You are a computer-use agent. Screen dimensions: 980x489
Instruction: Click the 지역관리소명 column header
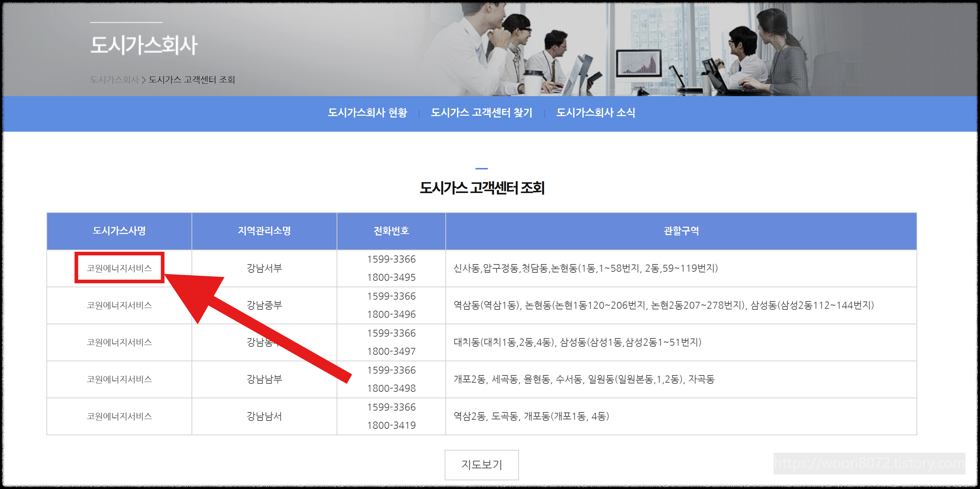pyautogui.click(x=264, y=231)
